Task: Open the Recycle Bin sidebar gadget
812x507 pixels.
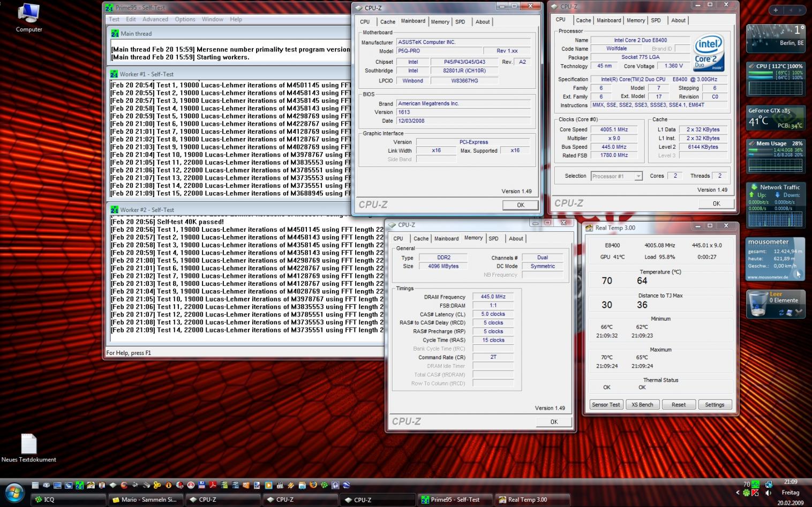Action: point(776,304)
